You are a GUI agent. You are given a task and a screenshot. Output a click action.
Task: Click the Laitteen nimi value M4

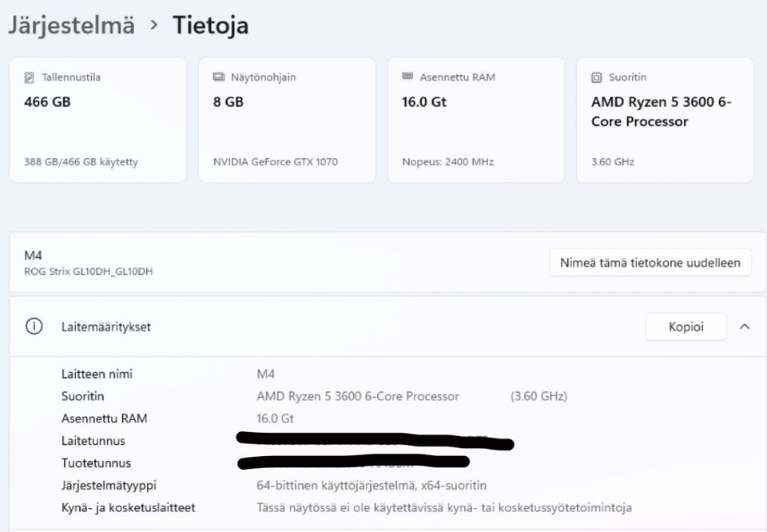point(265,374)
